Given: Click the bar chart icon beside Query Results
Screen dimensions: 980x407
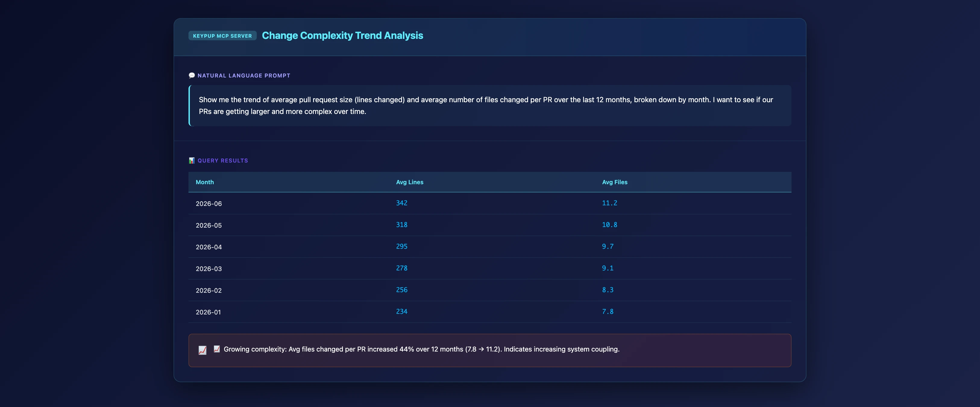Looking at the screenshot, I should tap(192, 160).
